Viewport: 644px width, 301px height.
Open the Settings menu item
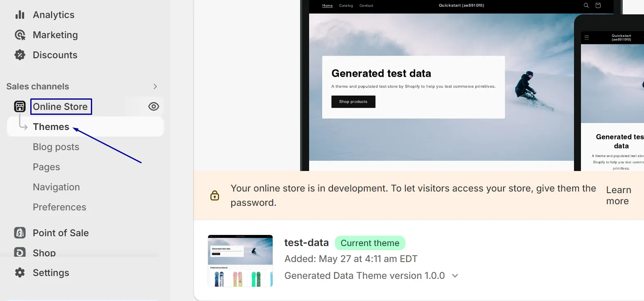pyautogui.click(x=51, y=273)
